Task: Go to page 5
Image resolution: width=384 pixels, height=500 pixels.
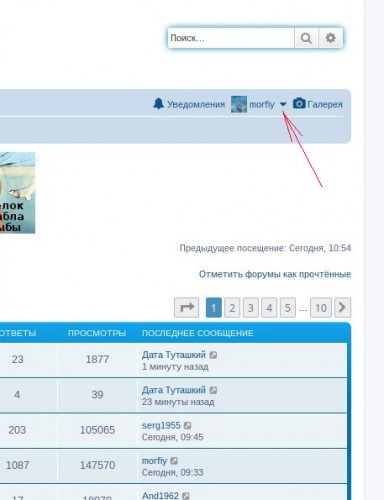Action: (288, 307)
